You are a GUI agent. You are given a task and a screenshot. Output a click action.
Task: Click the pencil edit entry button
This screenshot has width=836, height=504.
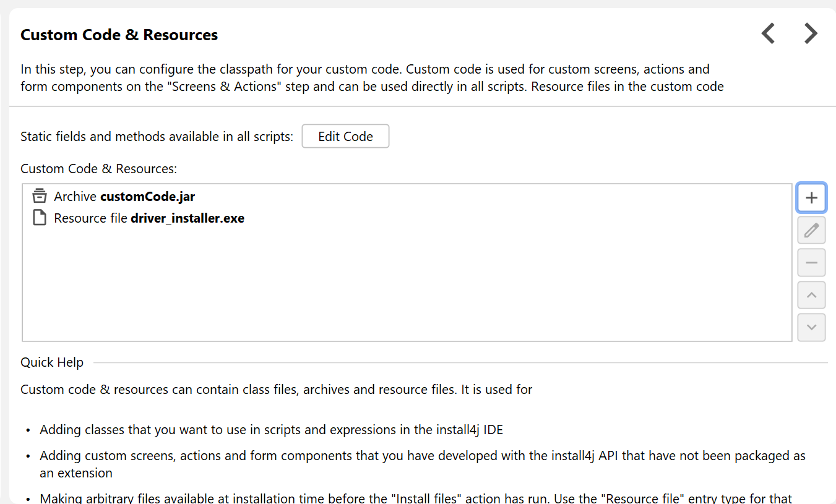(811, 231)
